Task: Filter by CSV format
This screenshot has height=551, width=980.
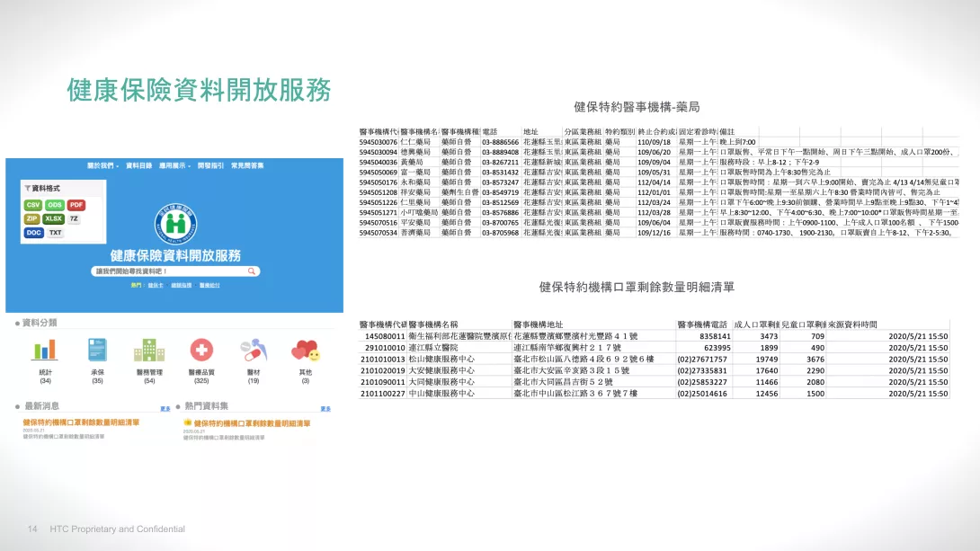Action: 33,205
